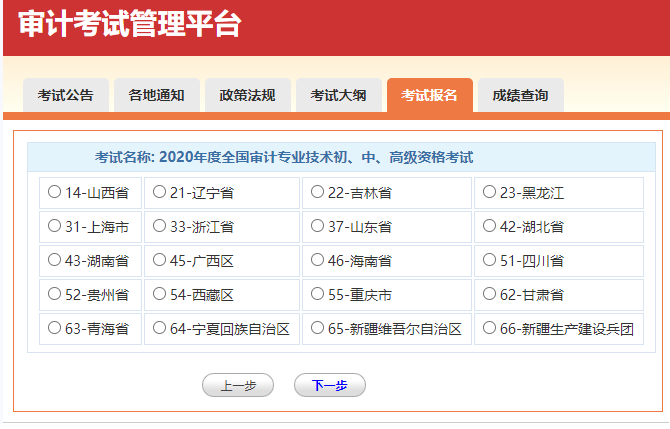
Task: Pick the 66-新疆生产建设兵团 option
Action: click(x=489, y=328)
